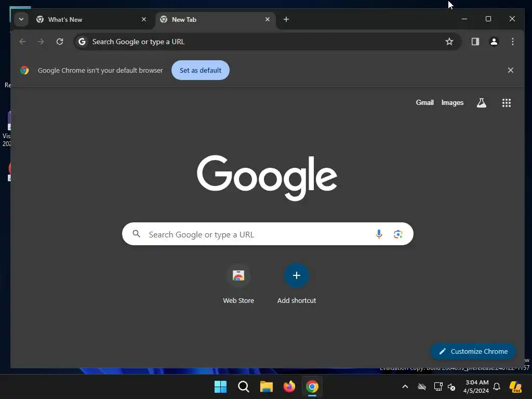Image resolution: width=532 pixels, height=399 pixels.
Task: Open the Chrome profile menu
Action: pyautogui.click(x=494, y=42)
